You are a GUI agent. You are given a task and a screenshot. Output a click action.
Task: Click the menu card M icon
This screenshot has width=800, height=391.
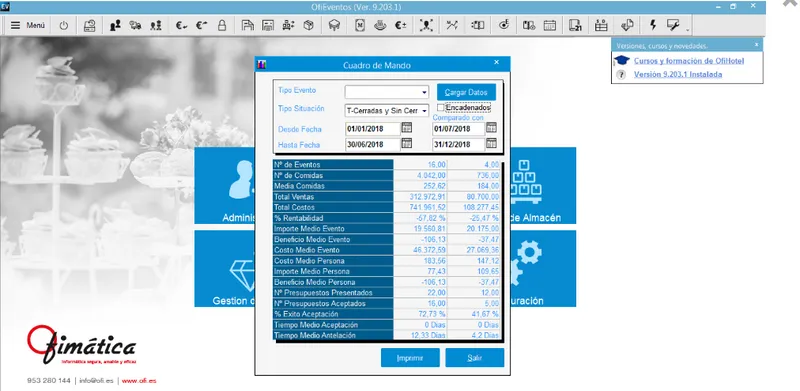360,25
